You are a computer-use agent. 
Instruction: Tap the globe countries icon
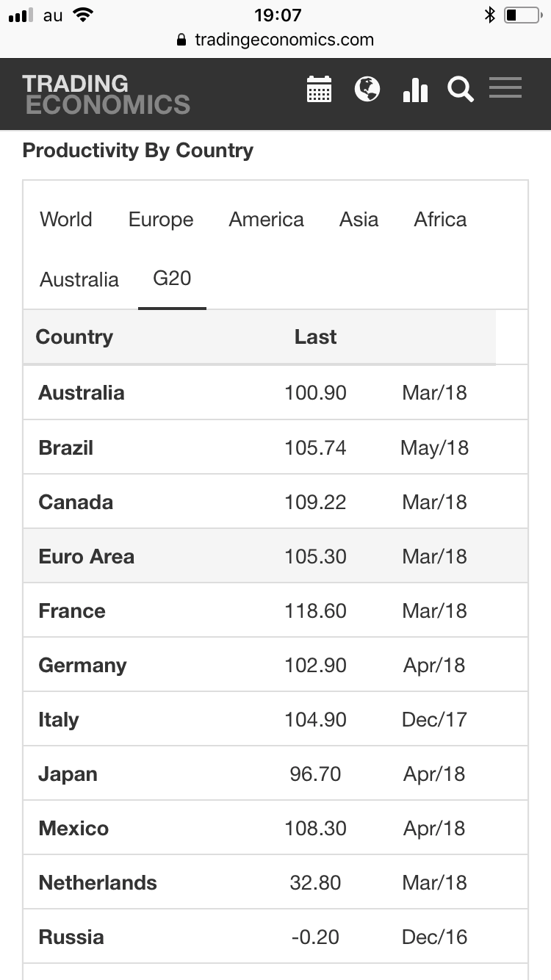click(367, 90)
